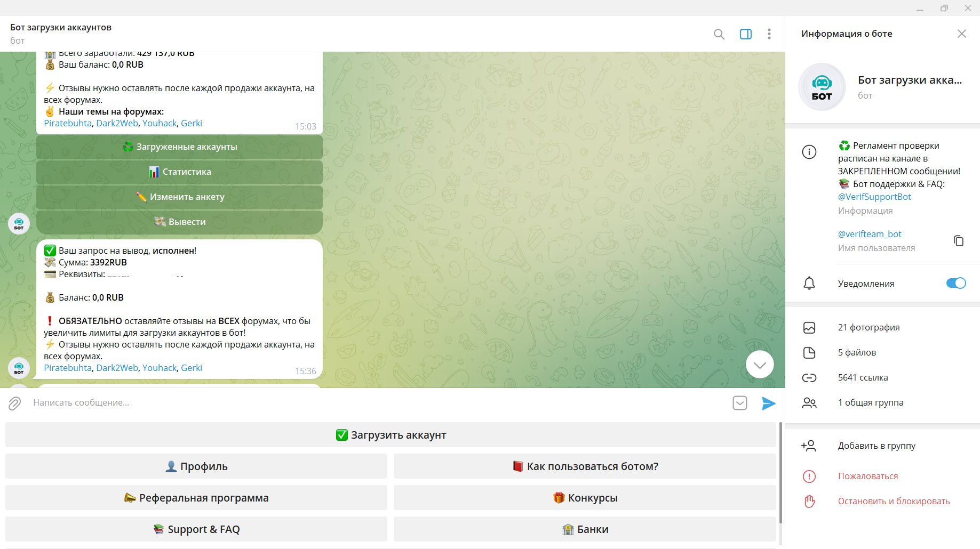
Task: Copy the @verifteam_bot username with the copy icon
Action: [x=958, y=241]
